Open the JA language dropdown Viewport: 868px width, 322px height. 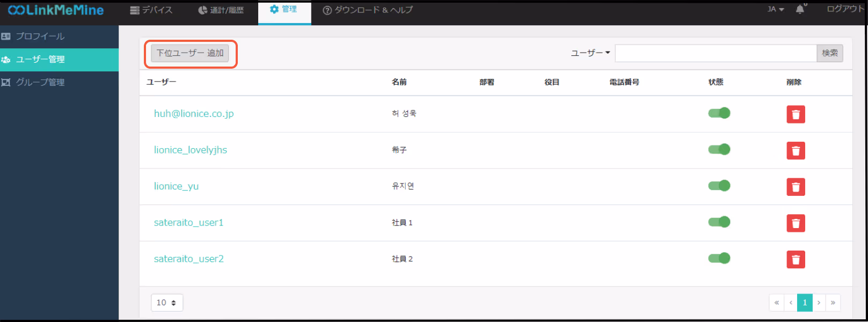click(x=776, y=9)
